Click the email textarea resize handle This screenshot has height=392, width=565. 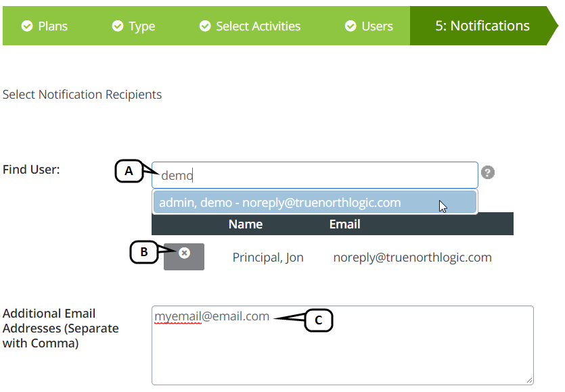(x=529, y=381)
